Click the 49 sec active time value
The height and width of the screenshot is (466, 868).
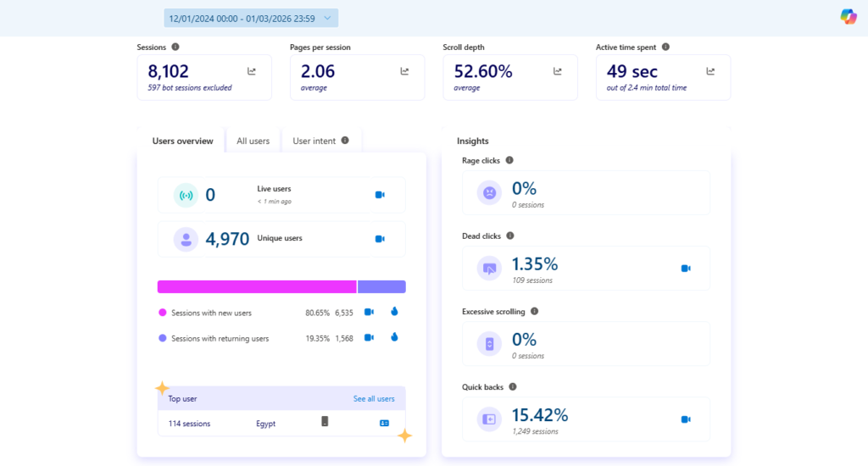[x=632, y=71]
